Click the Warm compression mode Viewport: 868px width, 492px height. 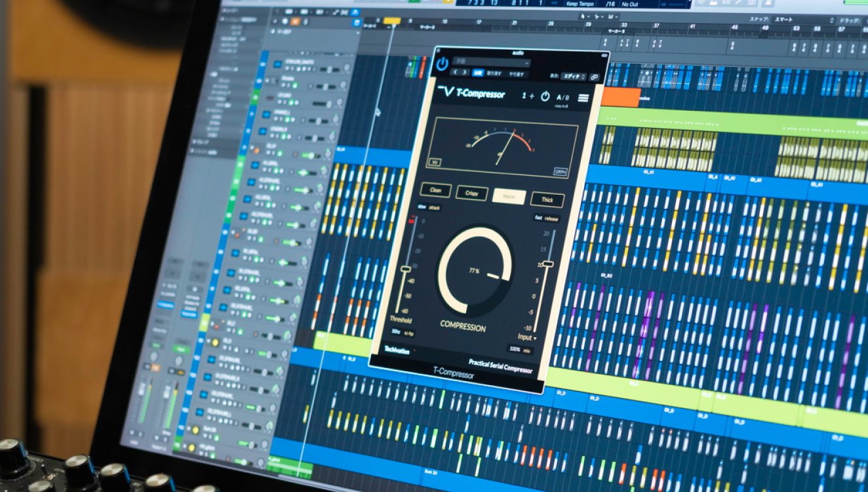pos(509,197)
